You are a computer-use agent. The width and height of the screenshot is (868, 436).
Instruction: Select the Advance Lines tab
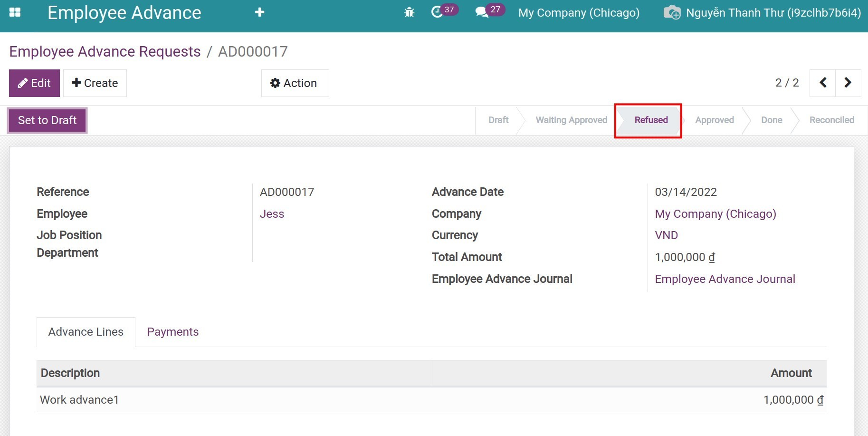86,332
